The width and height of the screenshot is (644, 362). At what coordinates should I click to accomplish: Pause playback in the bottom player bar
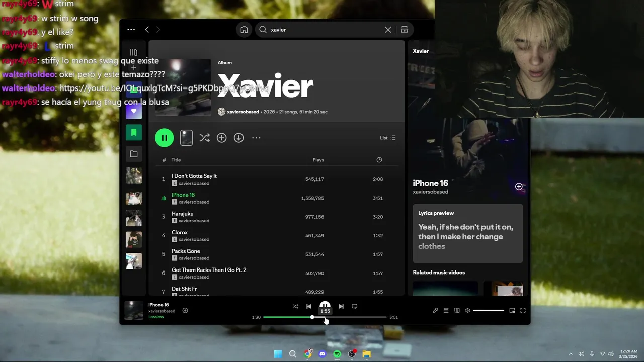(325, 306)
